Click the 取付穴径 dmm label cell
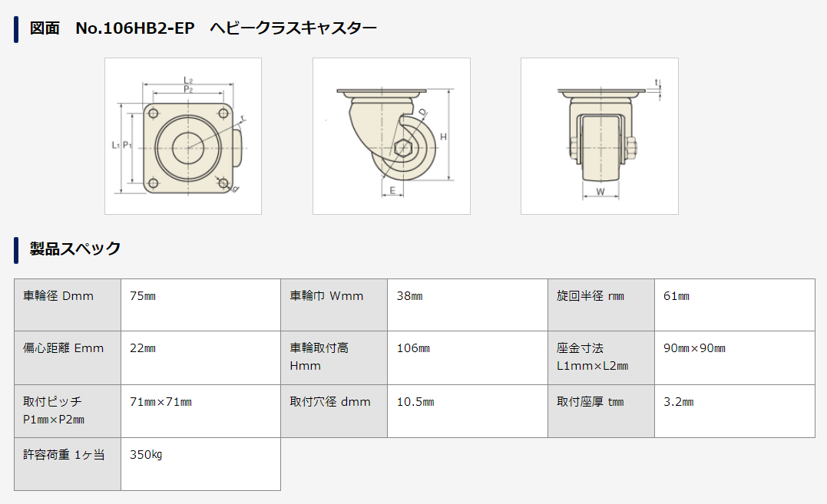 click(x=334, y=411)
